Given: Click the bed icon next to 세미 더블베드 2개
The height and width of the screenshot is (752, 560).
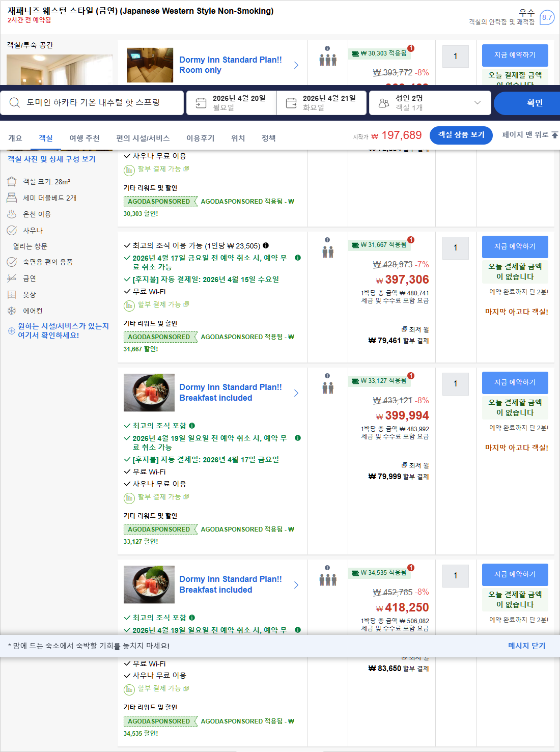Looking at the screenshot, I should (x=11, y=198).
